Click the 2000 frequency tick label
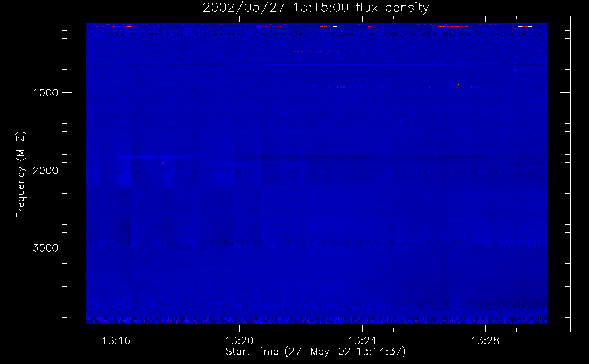Image resolution: width=589 pixels, height=364 pixels. (x=46, y=170)
